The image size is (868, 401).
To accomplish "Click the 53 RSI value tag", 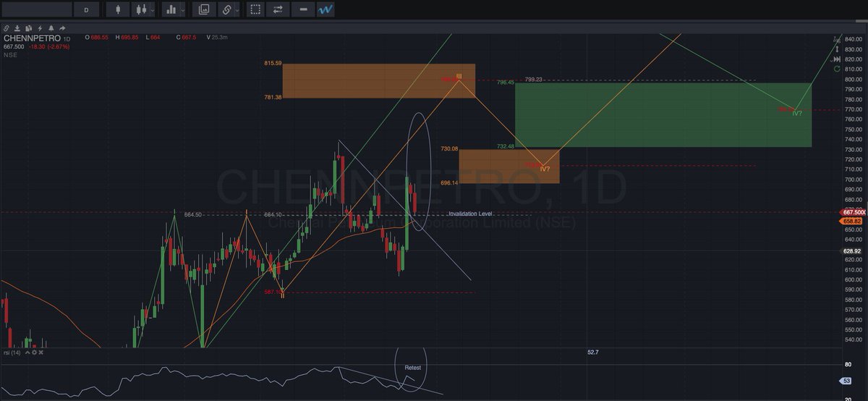I will click(846, 381).
